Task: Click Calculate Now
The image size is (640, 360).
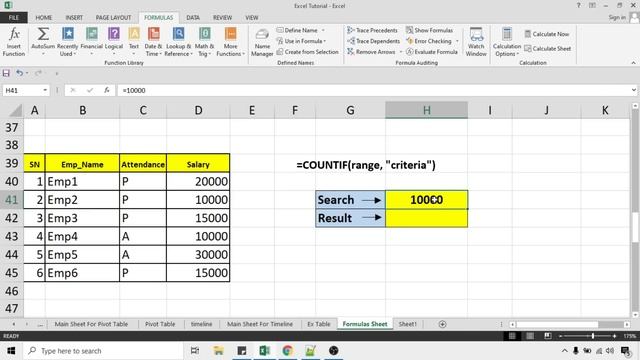Action: click(547, 34)
